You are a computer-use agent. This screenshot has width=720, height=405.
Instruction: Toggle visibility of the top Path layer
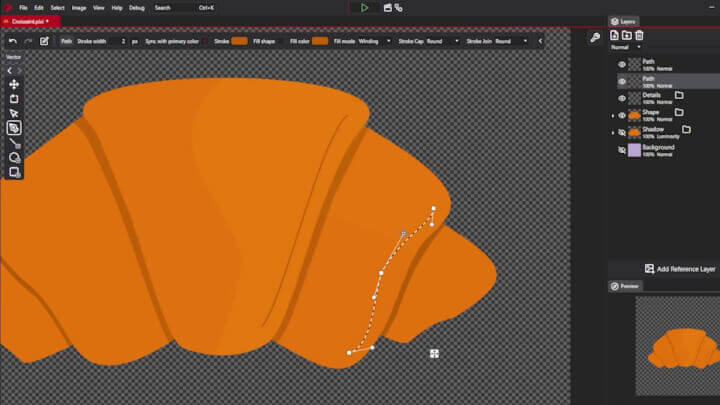622,65
